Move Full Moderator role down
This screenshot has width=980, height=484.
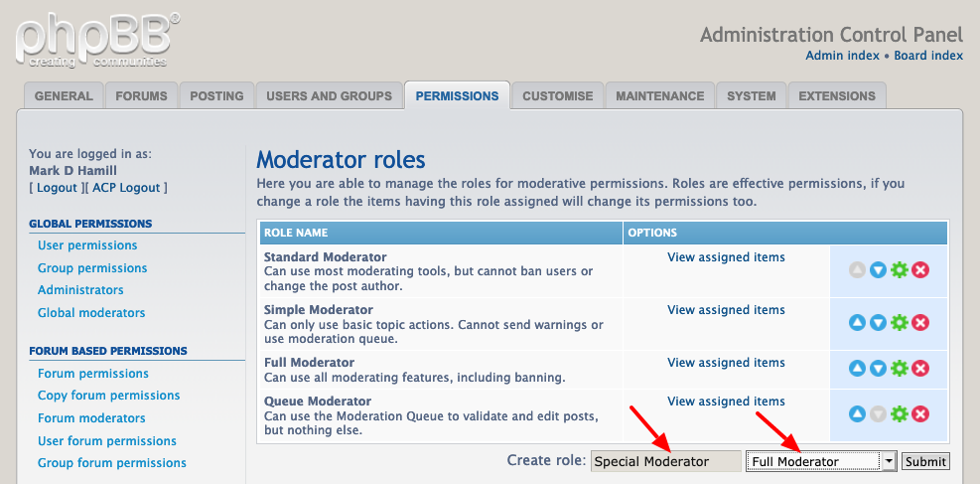coord(878,369)
